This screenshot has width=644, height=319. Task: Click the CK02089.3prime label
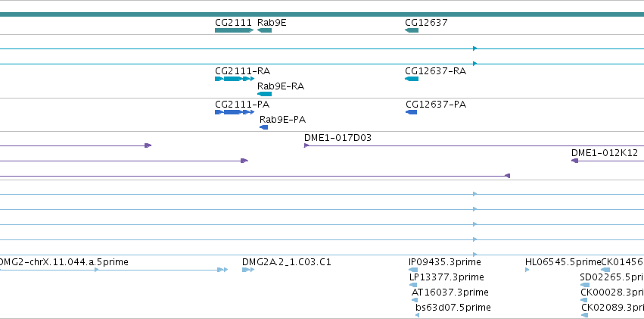click(613, 308)
